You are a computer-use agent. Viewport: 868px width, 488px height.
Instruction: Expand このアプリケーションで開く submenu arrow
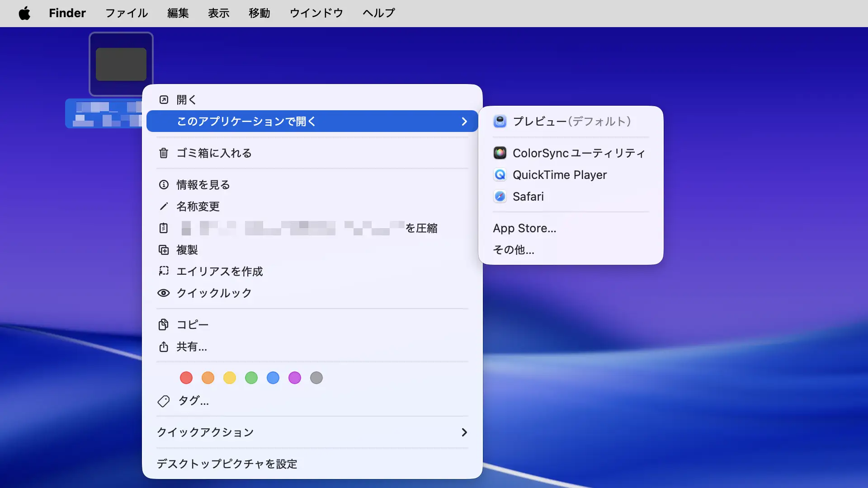pyautogui.click(x=464, y=122)
